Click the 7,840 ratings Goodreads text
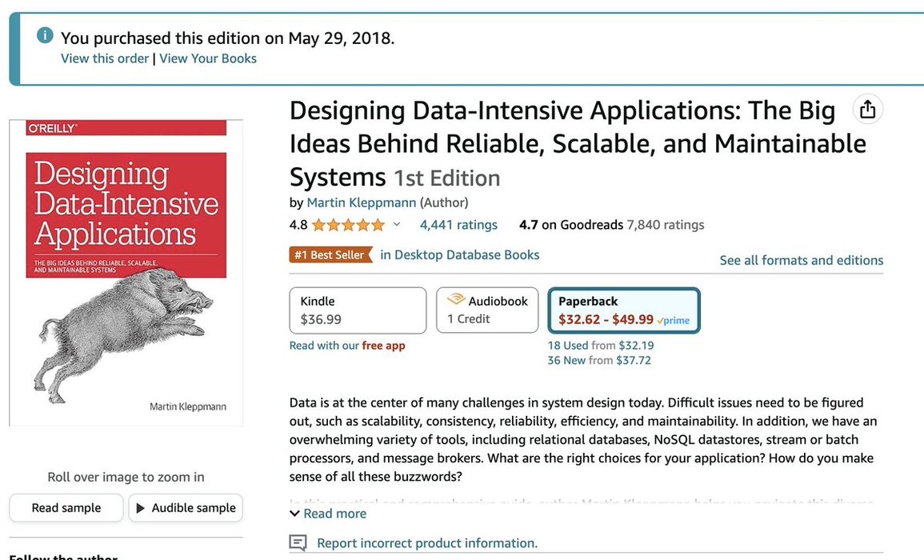 click(666, 225)
